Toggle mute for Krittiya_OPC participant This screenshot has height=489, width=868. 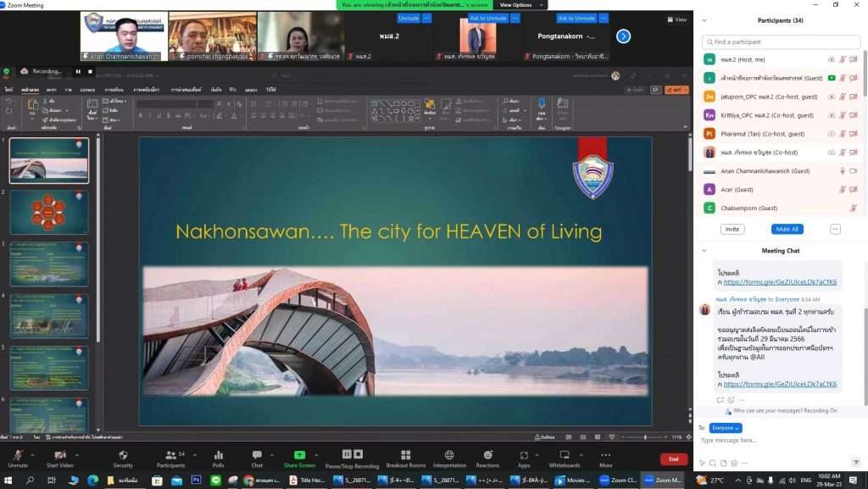coord(842,115)
